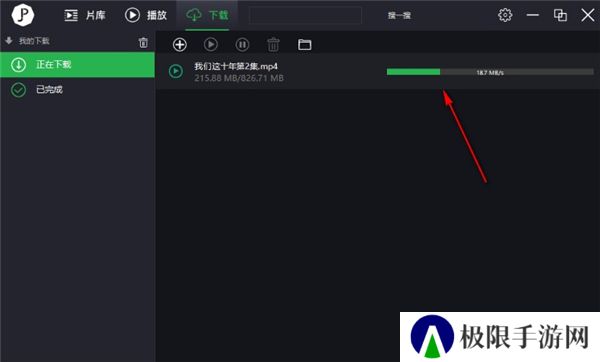The width and height of the screenshot is (600, 362).
Task: Start selected download with toolbar play icon
Action: click(x=210, y=45)
